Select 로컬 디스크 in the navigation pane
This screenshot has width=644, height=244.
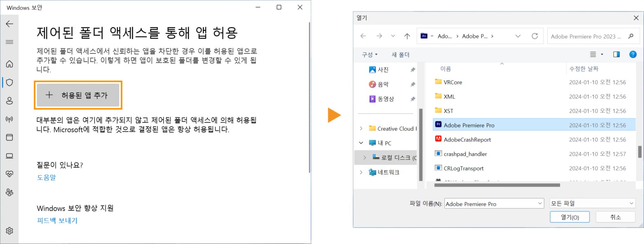pos(394,157)
